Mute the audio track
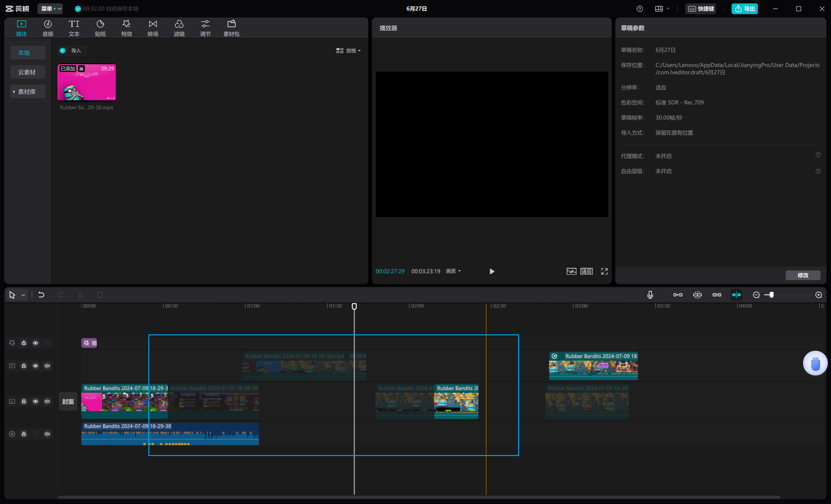 [47, 434]
